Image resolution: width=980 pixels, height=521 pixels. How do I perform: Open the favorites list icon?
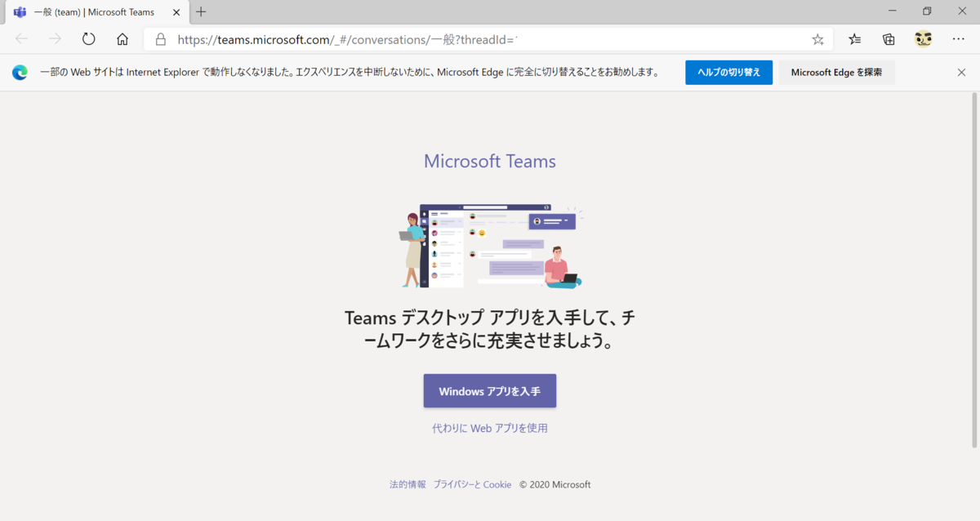coord(854,39)
